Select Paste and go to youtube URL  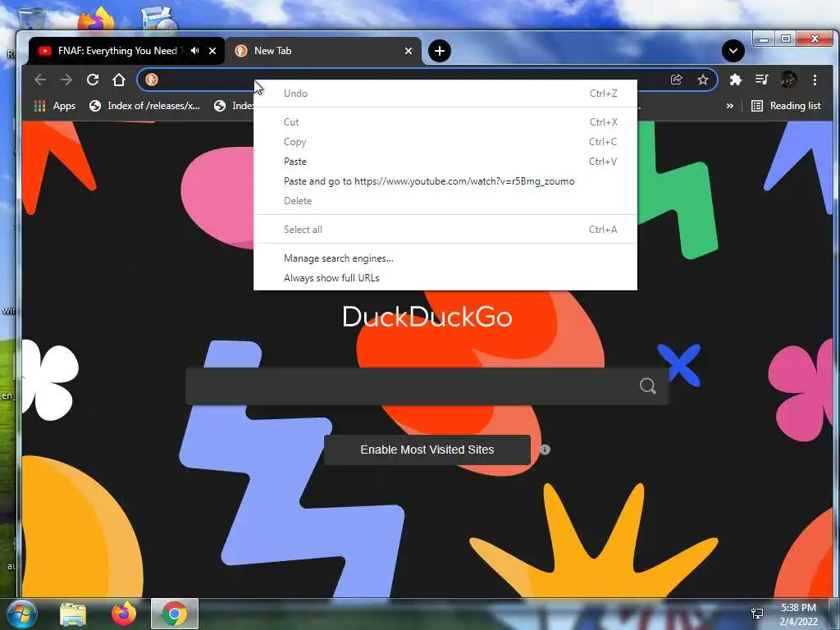point(445,181)
